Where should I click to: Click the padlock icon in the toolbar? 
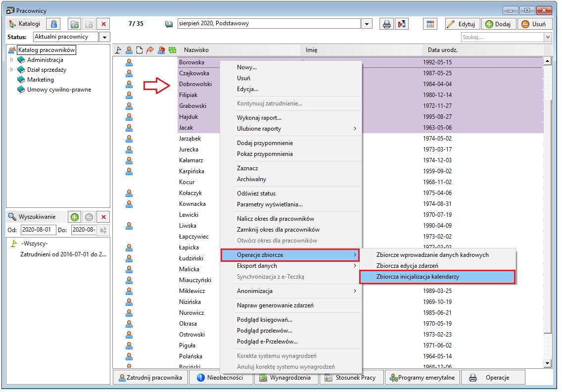[x=54, y=24]
